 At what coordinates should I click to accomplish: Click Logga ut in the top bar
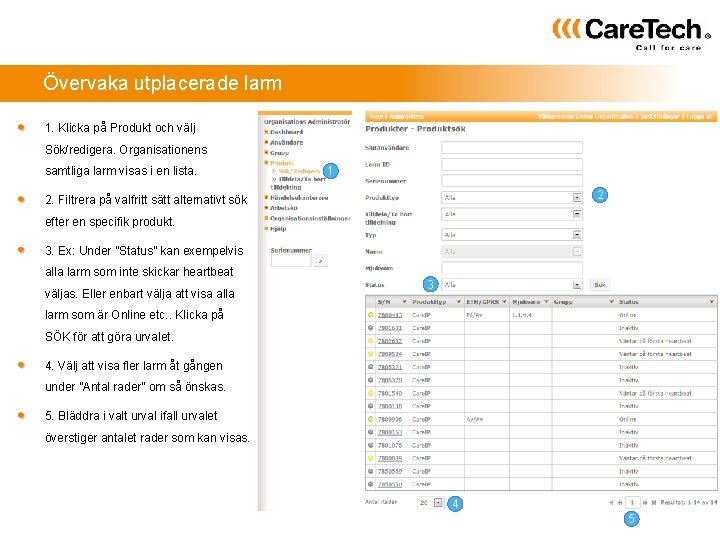[698, 117]
